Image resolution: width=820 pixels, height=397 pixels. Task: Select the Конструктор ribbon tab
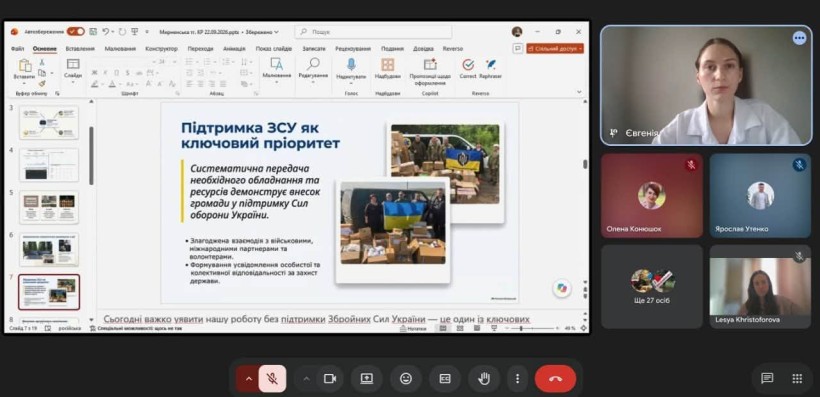161,49
